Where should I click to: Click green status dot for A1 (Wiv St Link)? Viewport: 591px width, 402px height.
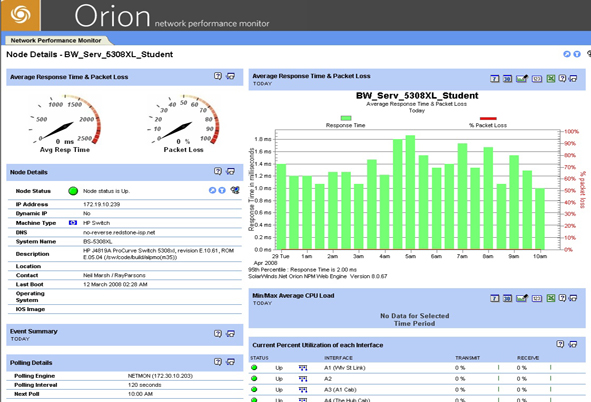pos(254,367)
